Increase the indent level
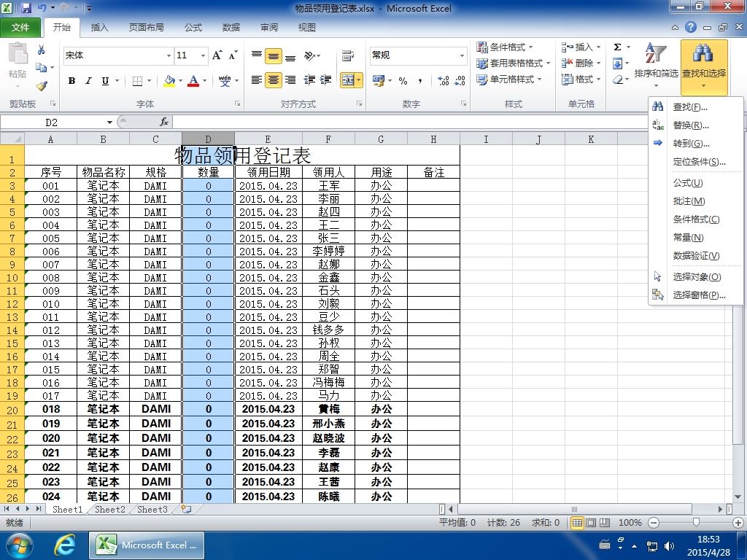This screenshot has width=747, height=560. point(325,80)
